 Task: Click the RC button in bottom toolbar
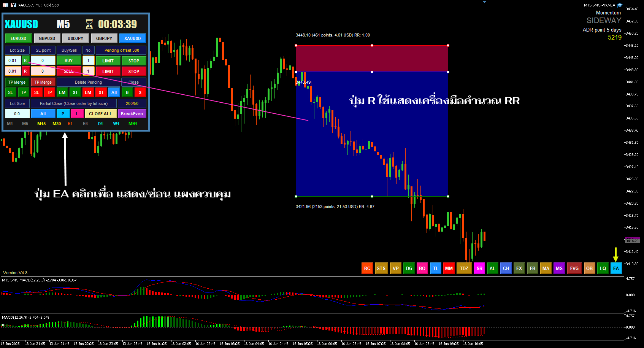click(367, 268)
